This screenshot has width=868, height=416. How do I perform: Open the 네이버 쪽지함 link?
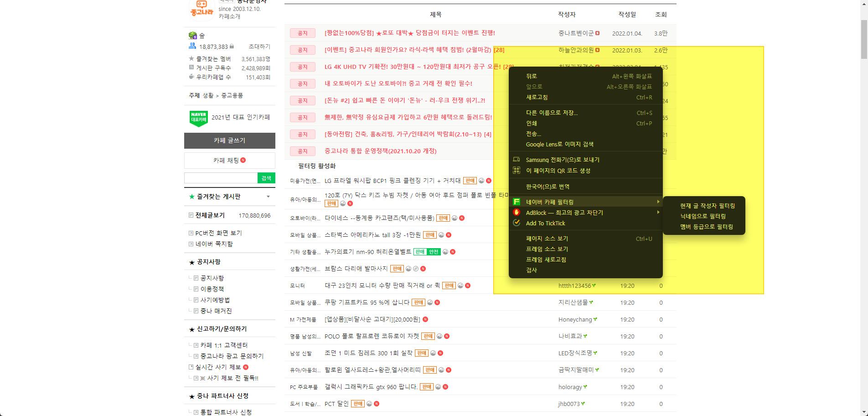pos(214,244)
